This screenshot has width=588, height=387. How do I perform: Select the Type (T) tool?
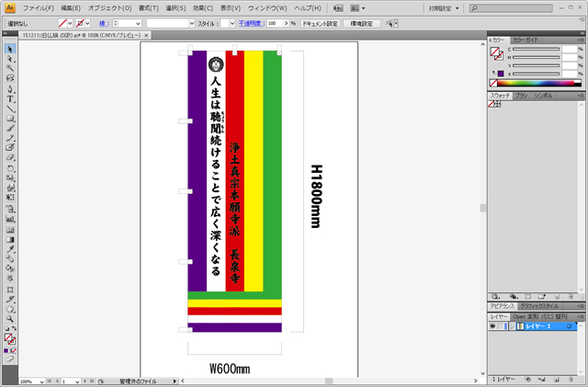point(10,99)
